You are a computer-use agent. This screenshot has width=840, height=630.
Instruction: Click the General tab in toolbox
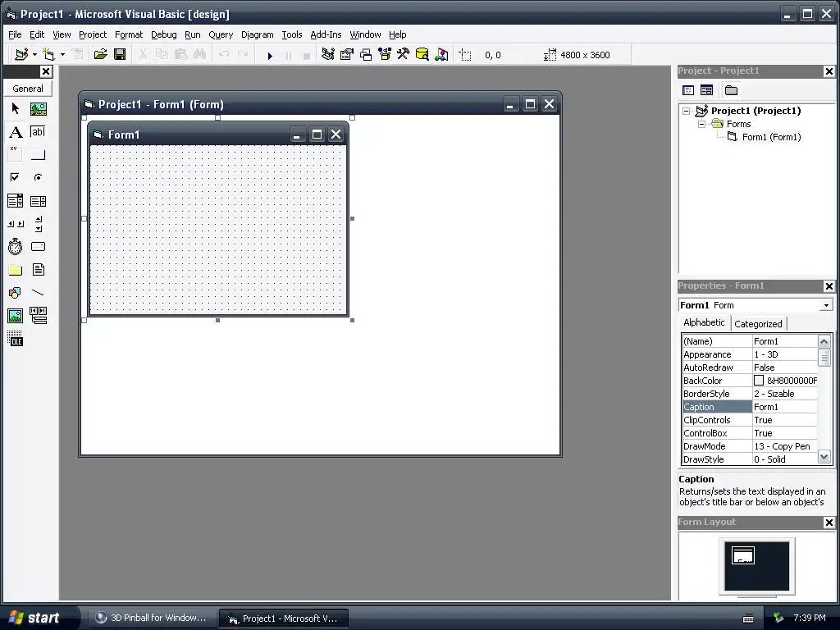(x=28, y=89)
